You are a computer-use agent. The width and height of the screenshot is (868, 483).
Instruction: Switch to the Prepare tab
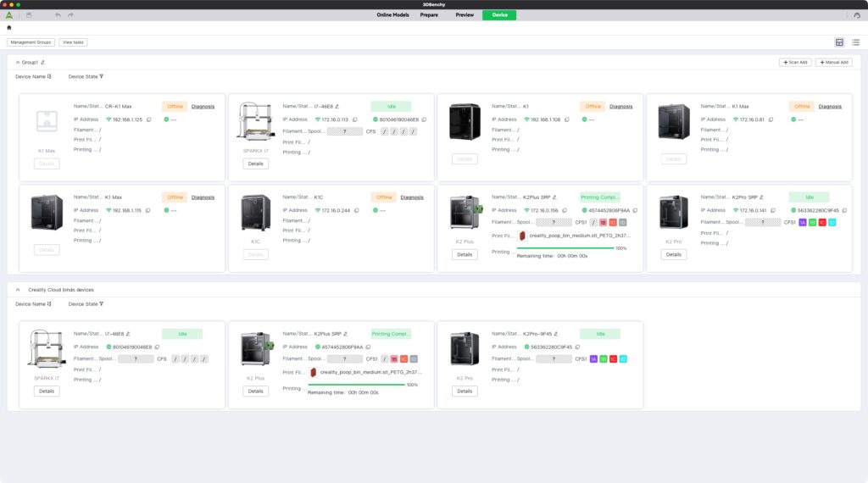point(429,14)
